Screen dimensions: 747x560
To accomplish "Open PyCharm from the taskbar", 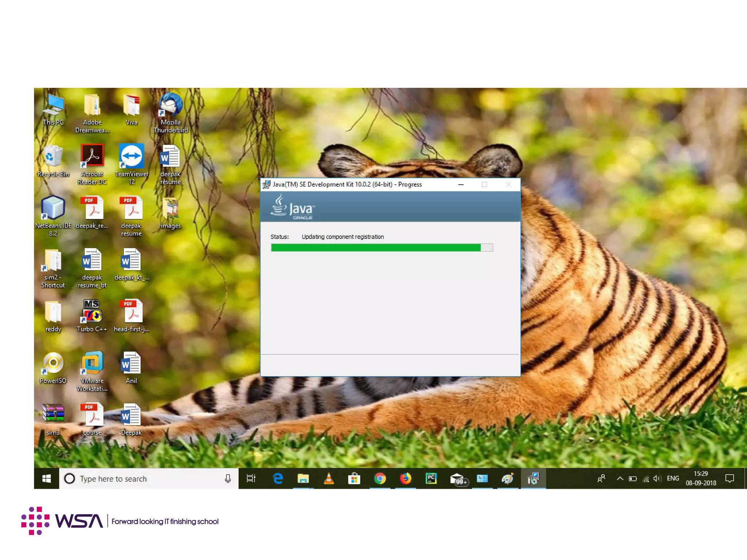I will 431,478.
